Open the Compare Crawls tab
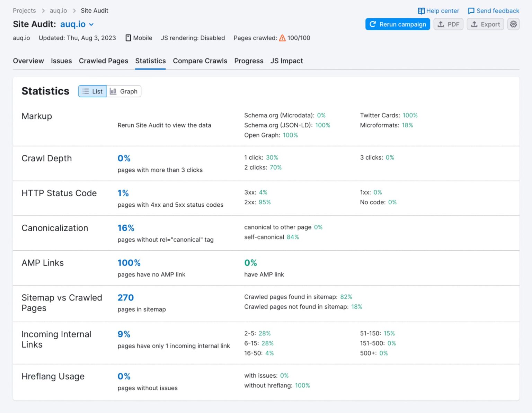 click(200, 61)
